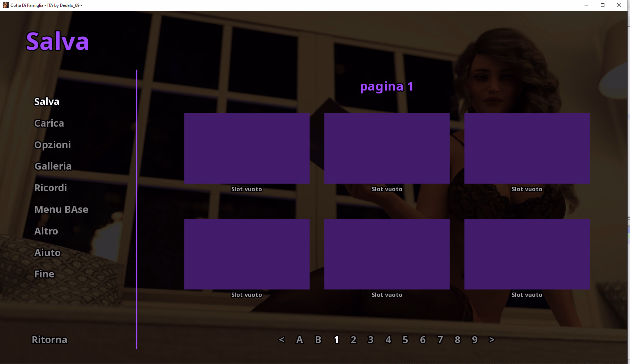Open auto-save page A

pyautogui.click(x=299, y=340)
